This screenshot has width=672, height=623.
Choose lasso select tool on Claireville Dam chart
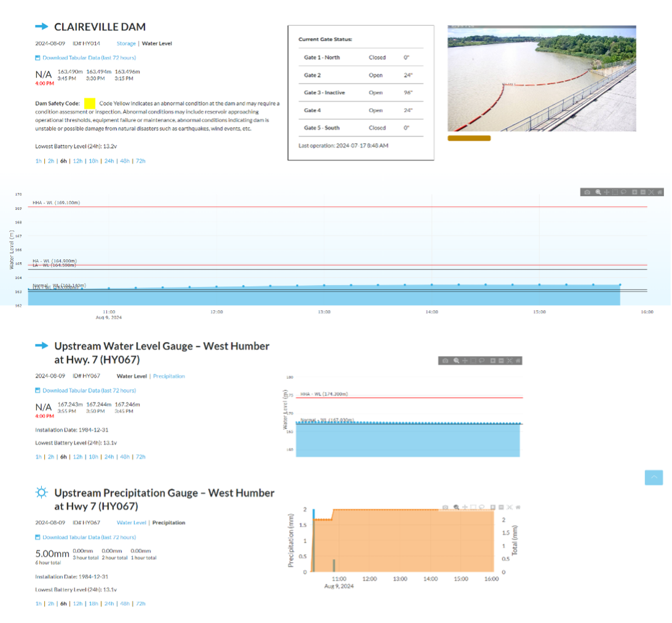click(624, 192)
